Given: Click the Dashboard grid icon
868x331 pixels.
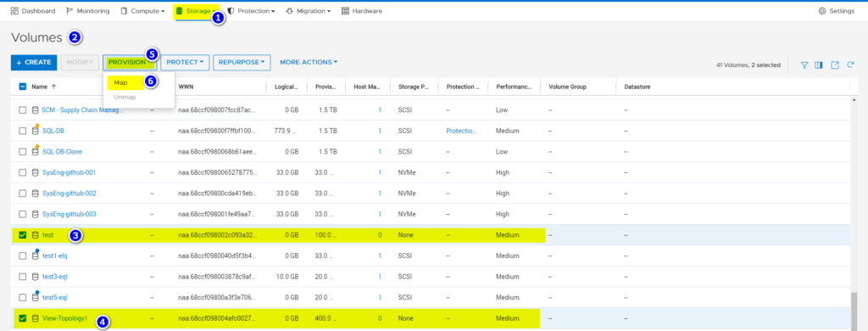Looking at the screenshot, I should pos(14,11).
